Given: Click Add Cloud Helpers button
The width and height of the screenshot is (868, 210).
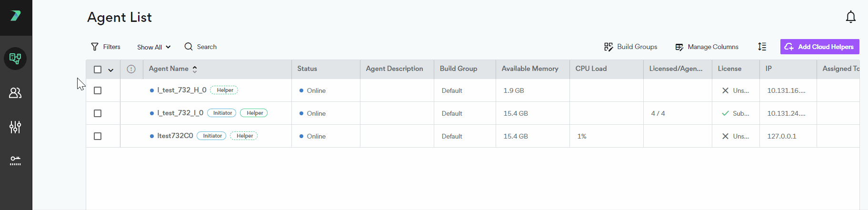Looking at the screenshot, I should [x=819, y=47].
